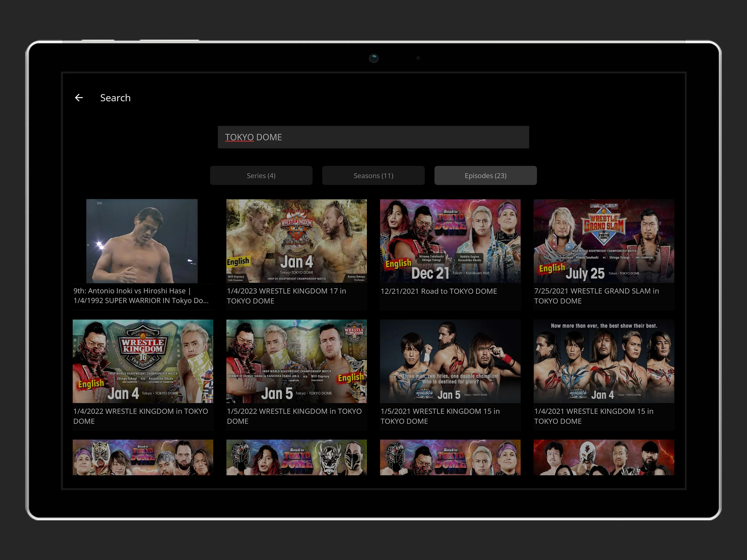Click title '7/25/2021 WRESTLE GRAND SLAM in TOKYO DOME'

596,296
